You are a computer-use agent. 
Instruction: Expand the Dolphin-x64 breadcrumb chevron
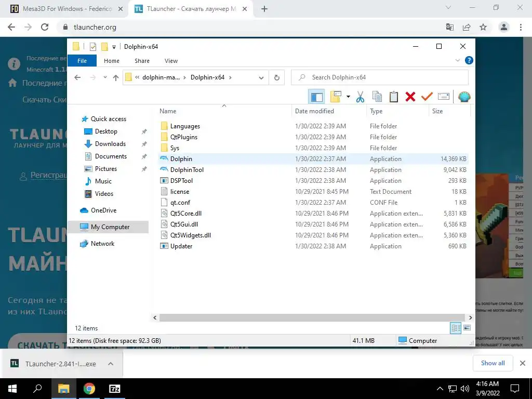[x=230, y=77]
